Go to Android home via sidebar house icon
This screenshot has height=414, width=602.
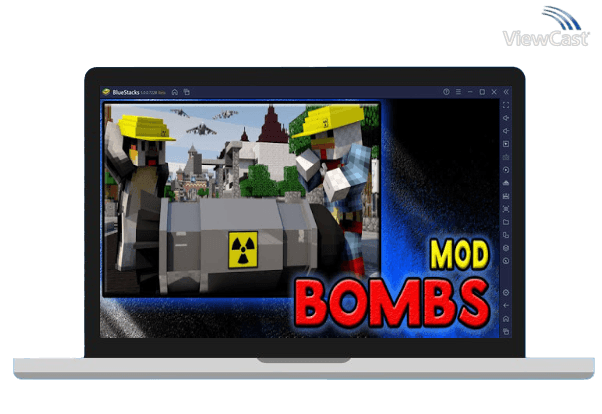[506, 319]
